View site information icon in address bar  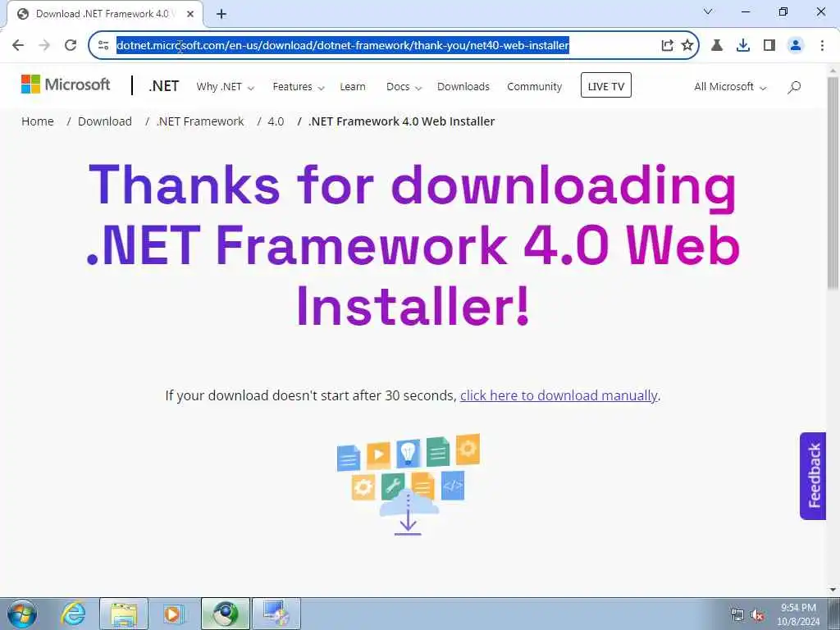[103, 45]
